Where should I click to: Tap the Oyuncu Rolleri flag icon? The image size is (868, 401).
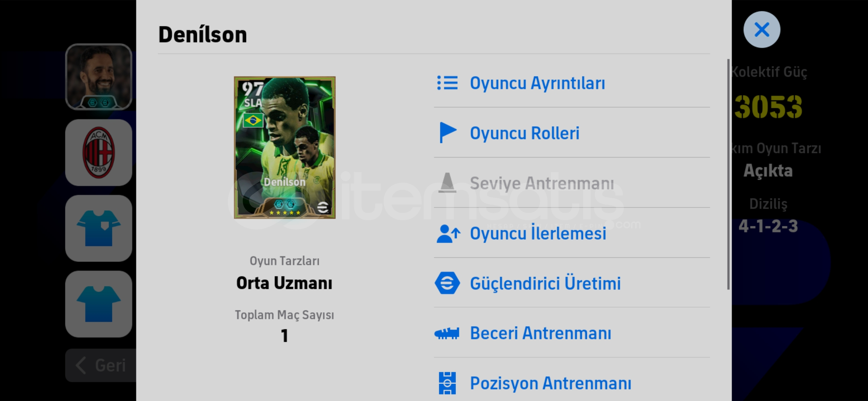pyautogui.click(x=448, y=133)
